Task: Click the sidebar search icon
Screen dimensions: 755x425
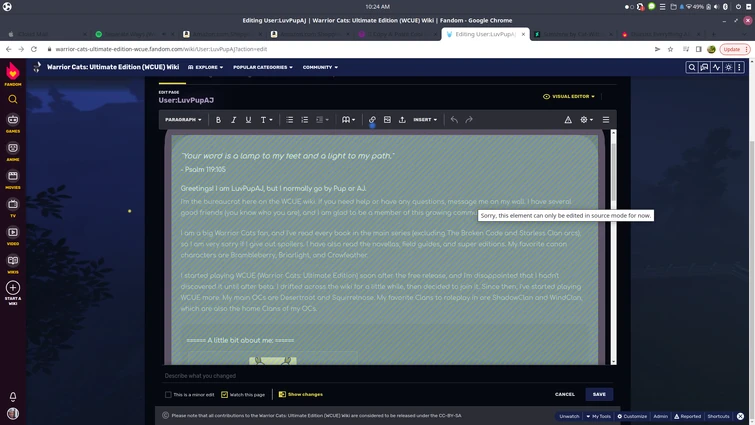Action: click(x=13, y=100)
